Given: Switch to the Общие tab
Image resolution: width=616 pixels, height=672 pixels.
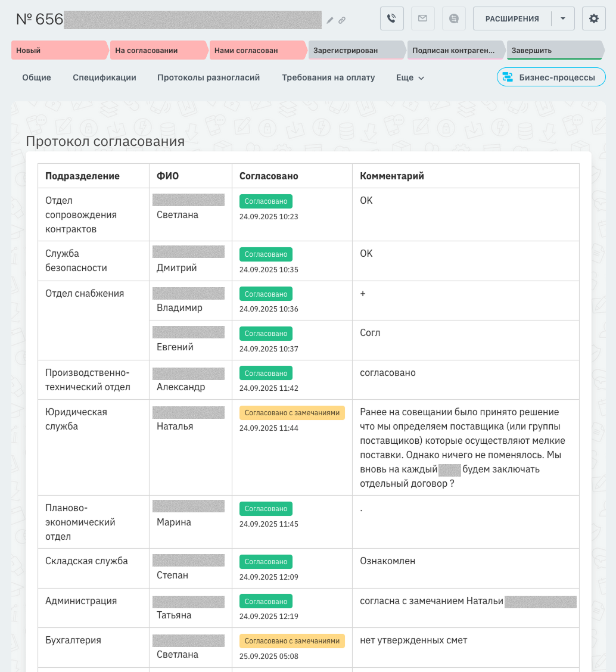Looking at the screenshot, I should [36, 77].
